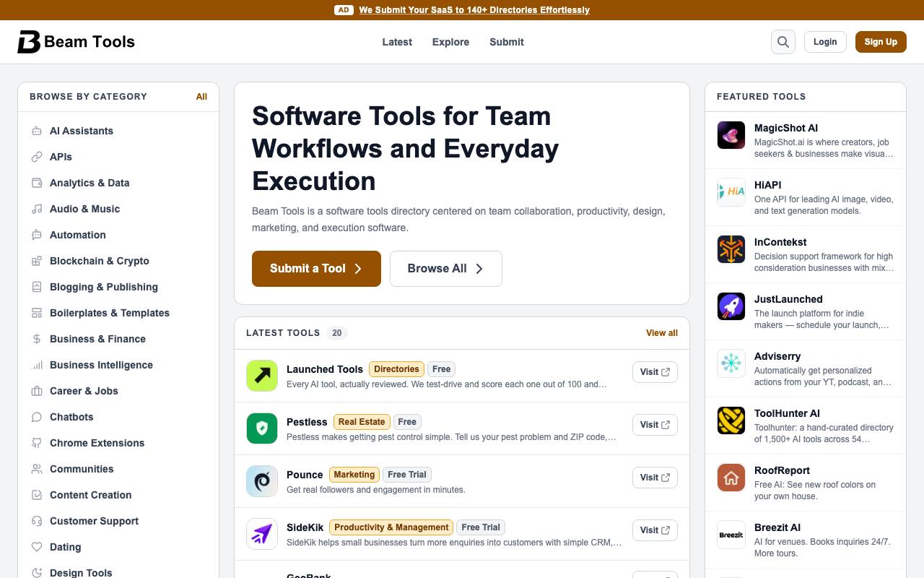Screen dimensions: 924x578
Task: Open the JustLaunched title
Action: coord(788,299)
